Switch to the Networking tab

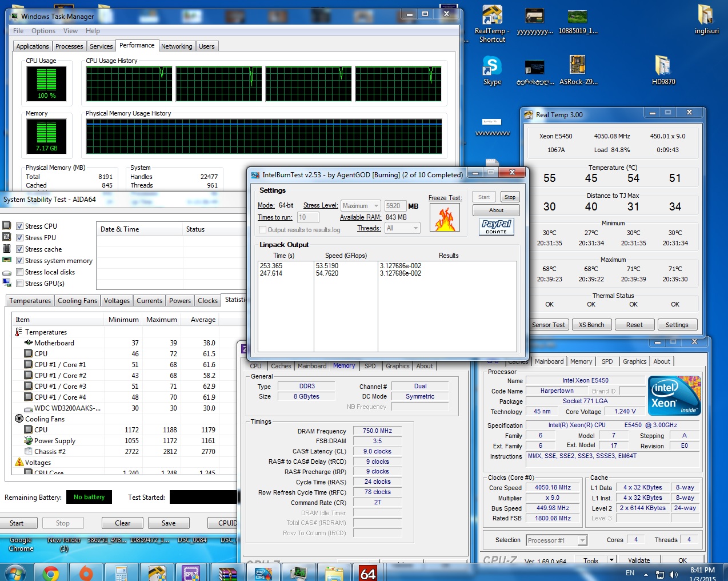pyautogui.click(x=177, y=46)
